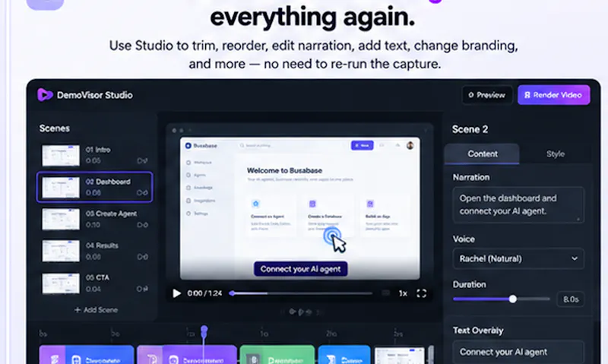Switch to the Content tab
This screenshot has height=364, width=608.
click(x=482, y=154)
